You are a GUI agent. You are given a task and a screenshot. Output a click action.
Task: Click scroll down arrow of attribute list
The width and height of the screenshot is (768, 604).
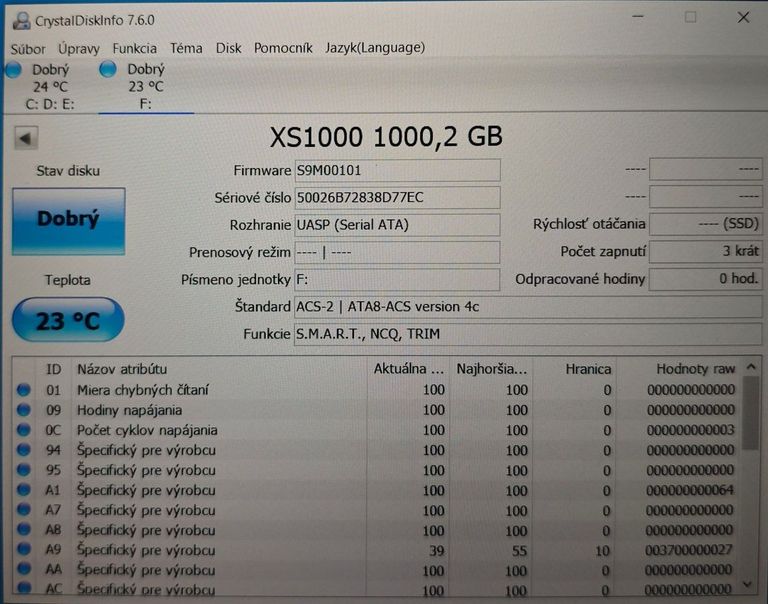[748, 583]
